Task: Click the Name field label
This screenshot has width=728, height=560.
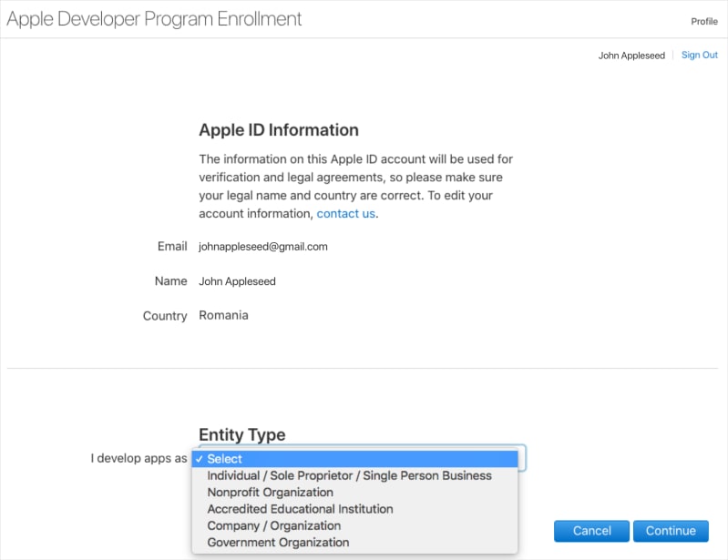Action: [171, 281]
